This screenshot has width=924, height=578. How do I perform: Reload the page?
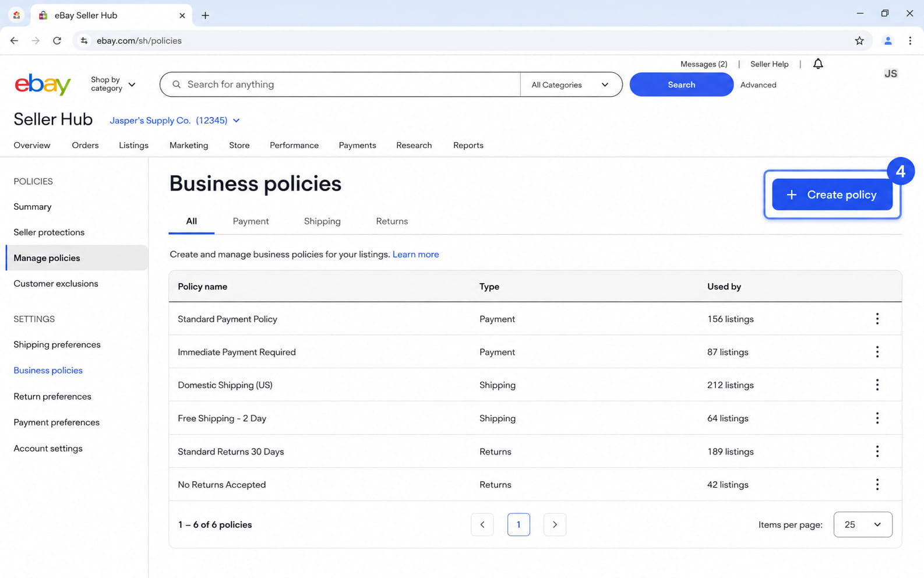point(57,41)
